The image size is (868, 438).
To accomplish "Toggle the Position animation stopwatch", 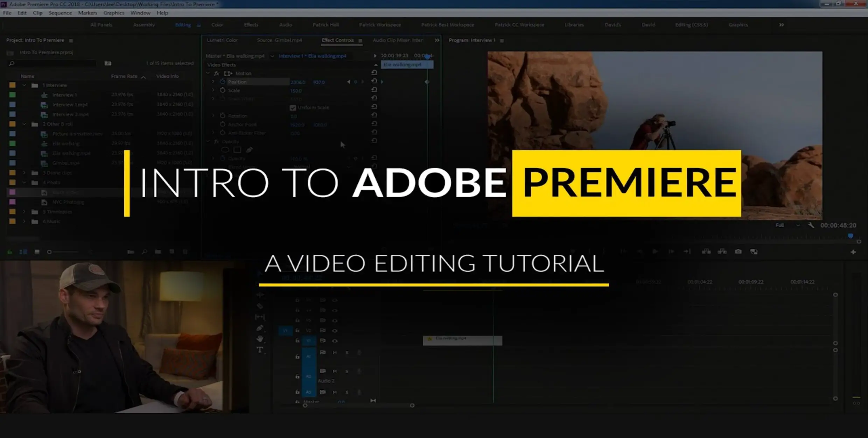I will (223, 82).
